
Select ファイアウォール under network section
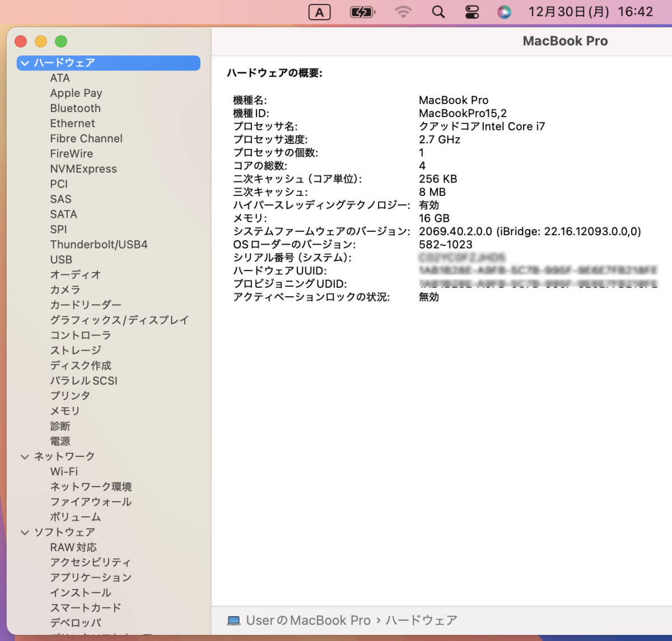(x=91, y=502)
